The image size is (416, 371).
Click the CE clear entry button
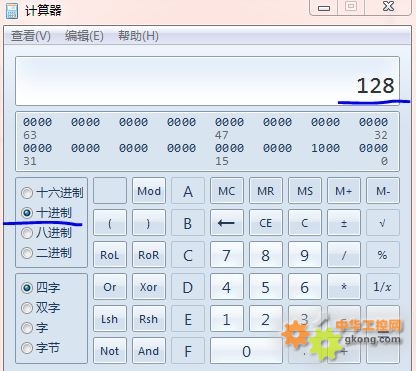266,223
